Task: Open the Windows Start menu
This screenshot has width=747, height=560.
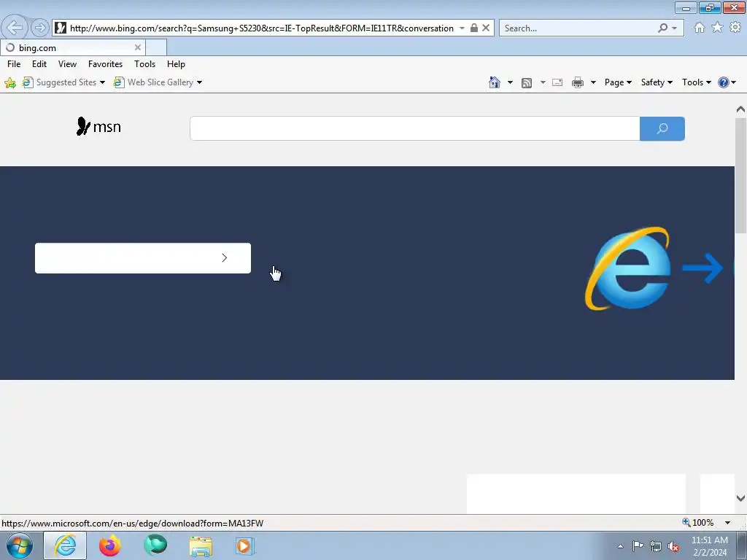Action: 20,545
